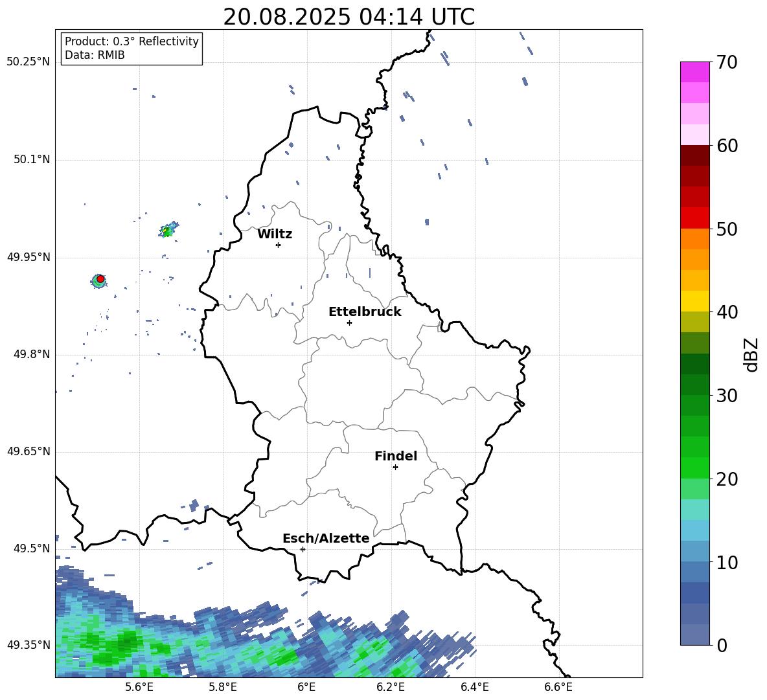Viewport: 767px width, 700px height.
Task: Click the dBZ colorbar axis label
Action: click(751, 354)
